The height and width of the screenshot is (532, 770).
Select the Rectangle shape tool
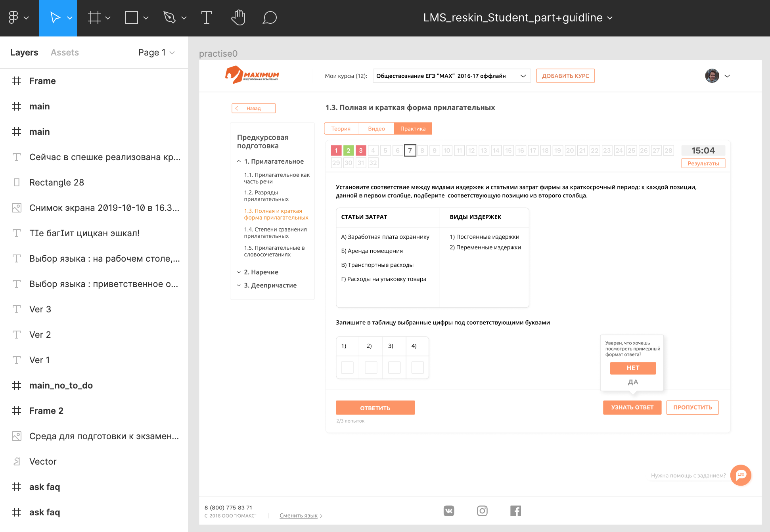tap(132, 18)
